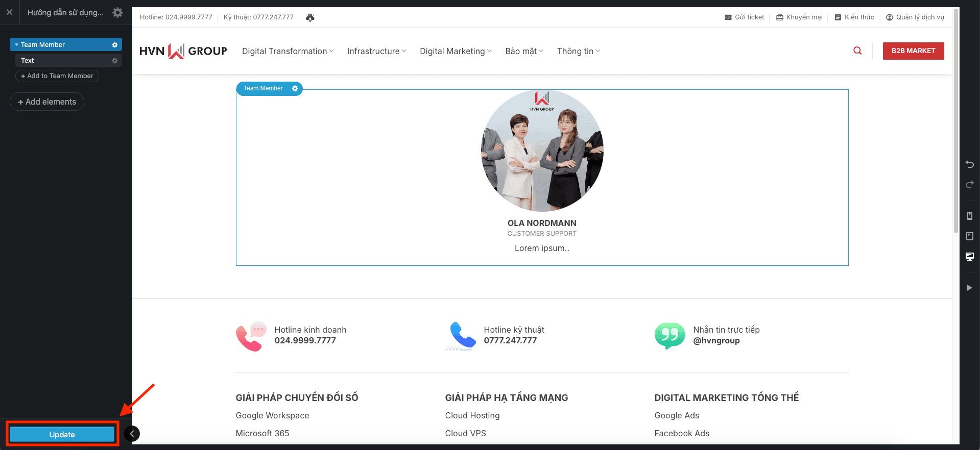Open the gear on the canvas Team Member label
The width and height of the screenshot is (980, 450).
click(x=295, y=89)
